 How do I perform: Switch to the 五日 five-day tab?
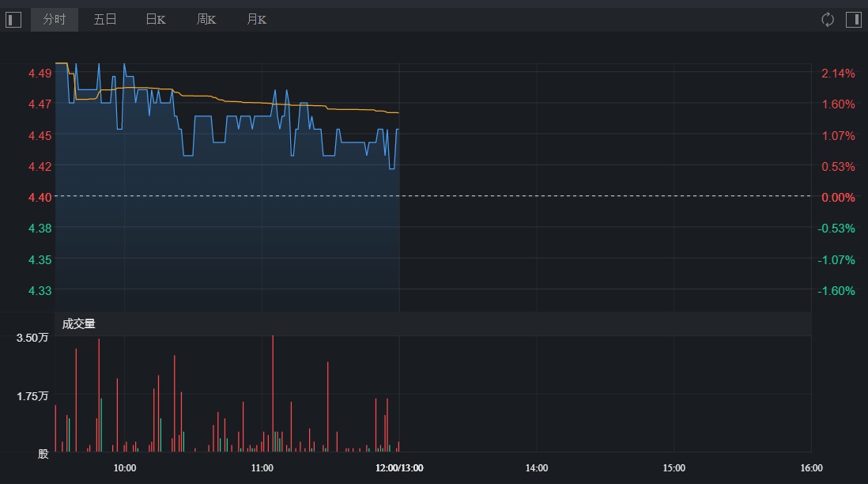pyautogui.click(x=105, y=20)
